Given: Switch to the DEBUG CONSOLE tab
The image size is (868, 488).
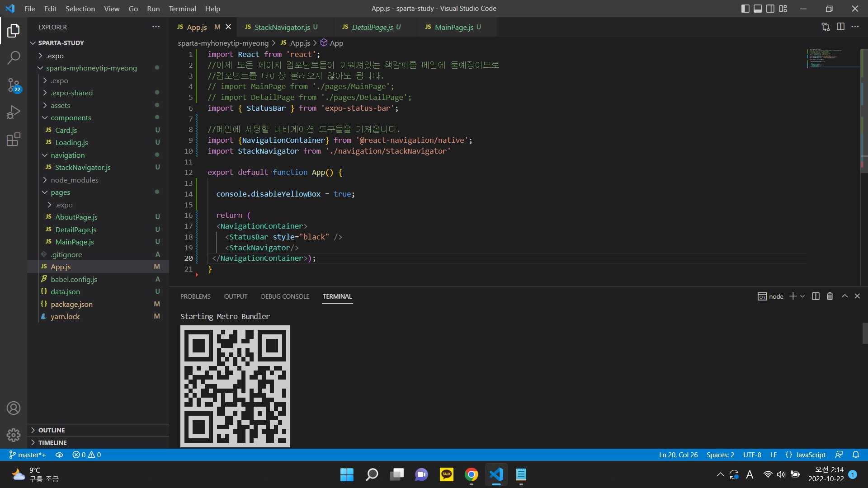Looking at the screenshot, I should 285,296.
